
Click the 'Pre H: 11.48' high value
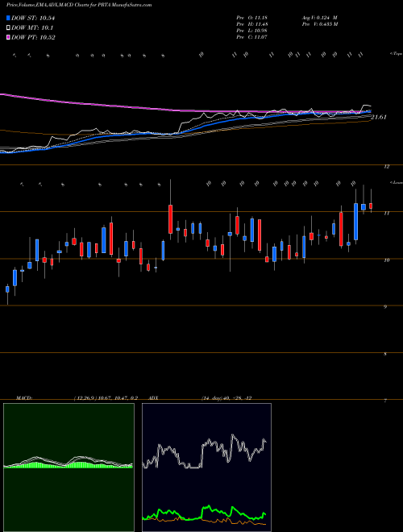pos(252,24)
